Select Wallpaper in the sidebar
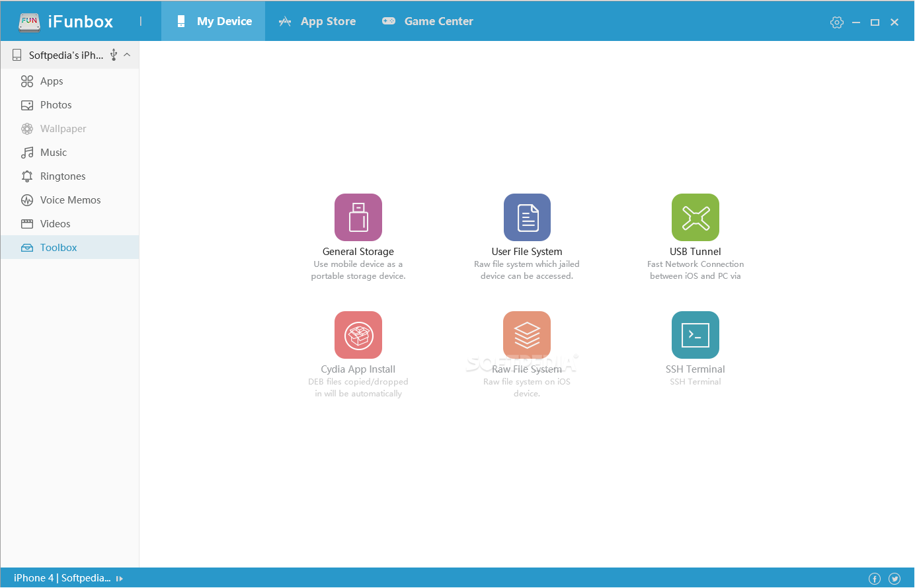 (x=69, y=129)
